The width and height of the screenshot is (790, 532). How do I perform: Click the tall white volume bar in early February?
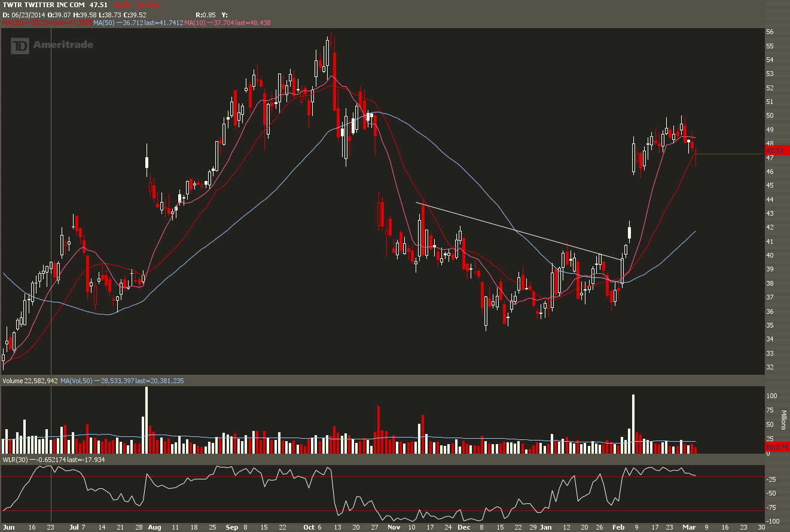point(633,424)
